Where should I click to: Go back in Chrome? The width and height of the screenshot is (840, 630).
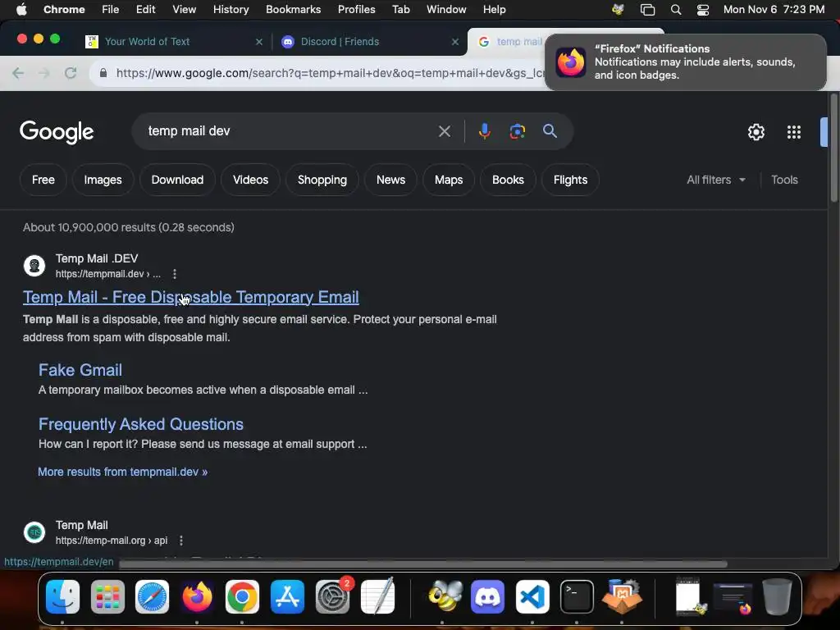point(18,73)
